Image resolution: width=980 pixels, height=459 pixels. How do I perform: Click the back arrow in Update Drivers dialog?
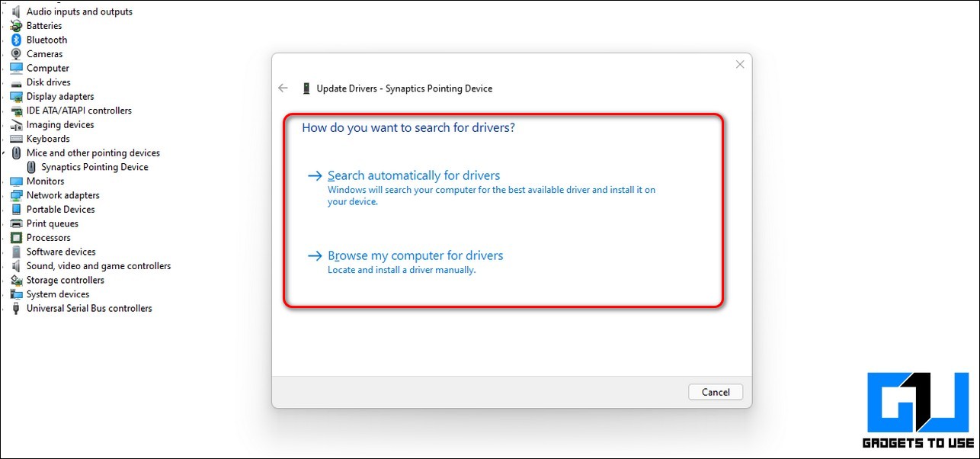283,88
